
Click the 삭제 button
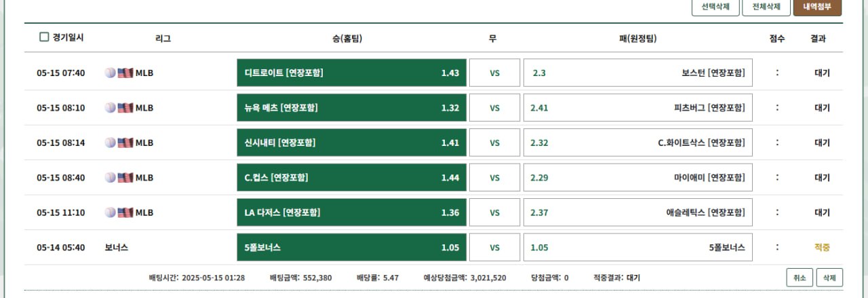click(x=829, y=278)
